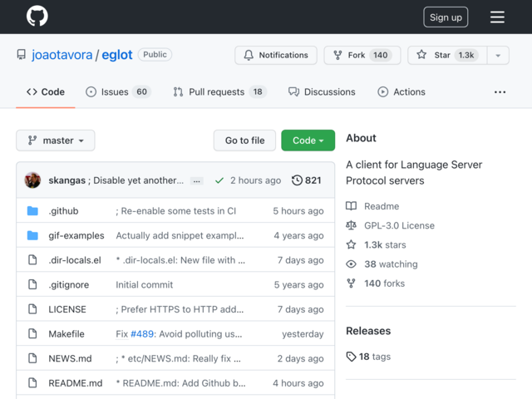
Task: Open the README.md file
Action: [76, 383]
